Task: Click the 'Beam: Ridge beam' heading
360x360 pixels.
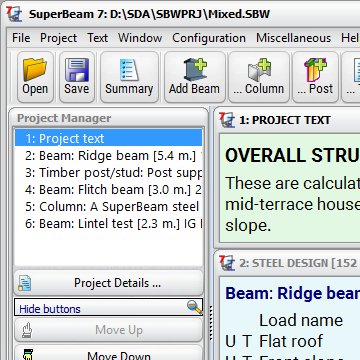Action: tap(293, 294)
